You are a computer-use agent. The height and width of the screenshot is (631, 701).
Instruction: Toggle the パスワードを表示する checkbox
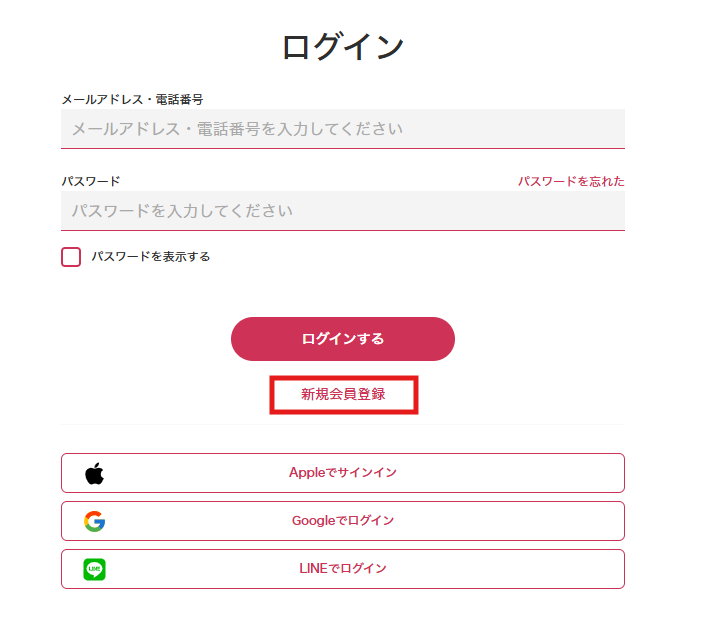point(71,257)
